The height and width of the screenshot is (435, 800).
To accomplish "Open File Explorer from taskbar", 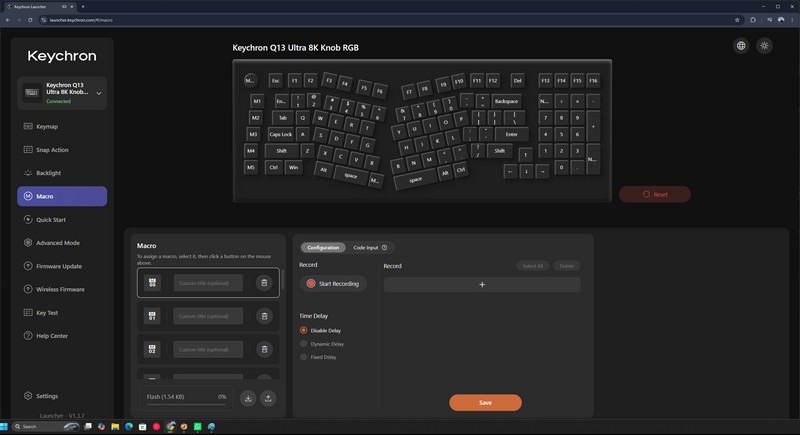I will click(x=115, y=426).
